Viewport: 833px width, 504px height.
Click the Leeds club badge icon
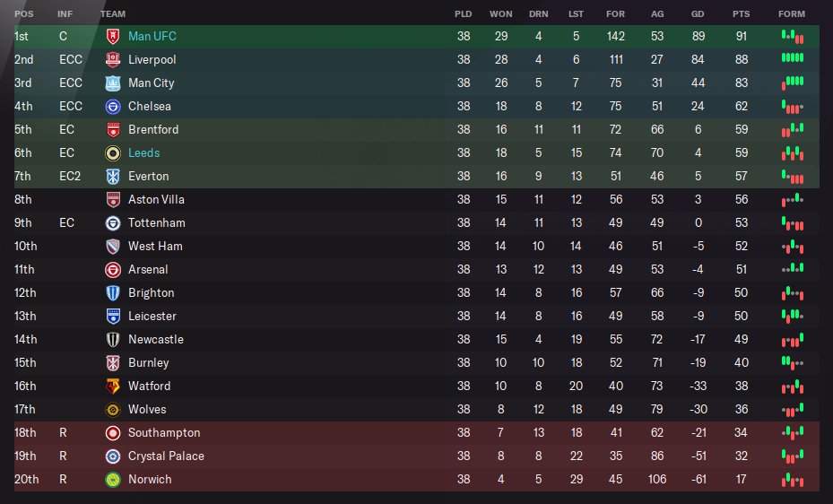(113, 152)
